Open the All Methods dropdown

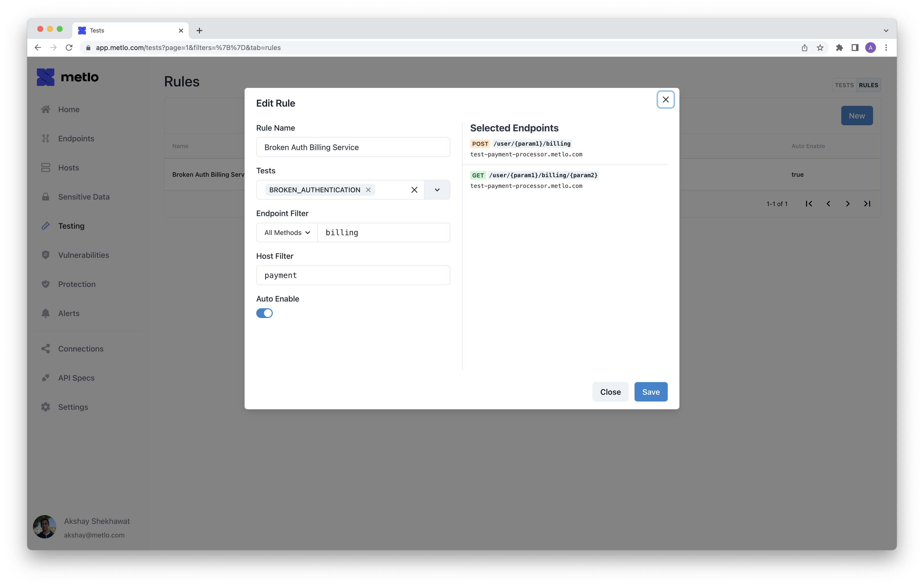[x=287, y=233]
